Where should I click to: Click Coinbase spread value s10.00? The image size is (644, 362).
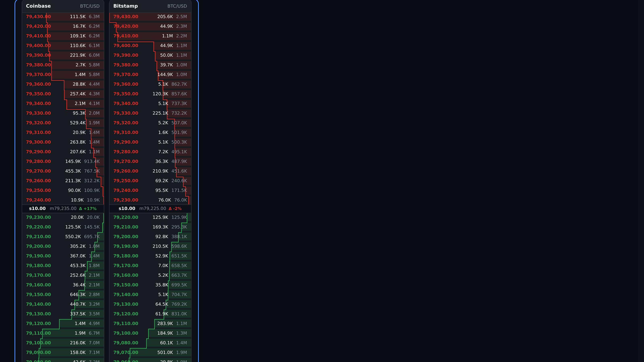[37, 208]
